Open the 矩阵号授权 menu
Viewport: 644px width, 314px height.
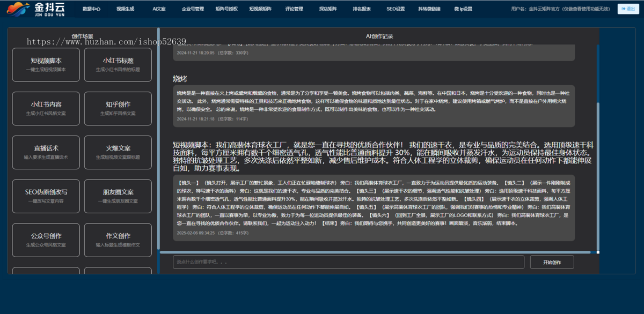point(226,9)
